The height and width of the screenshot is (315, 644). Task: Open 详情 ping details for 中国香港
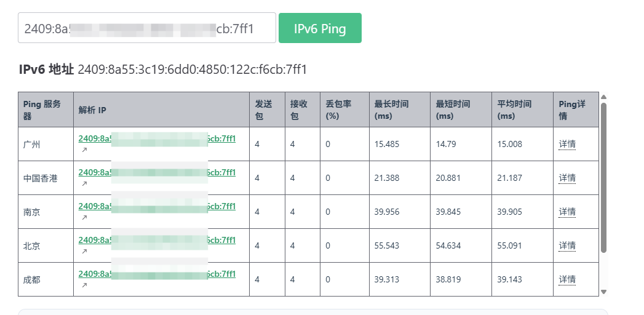[567, 178]
